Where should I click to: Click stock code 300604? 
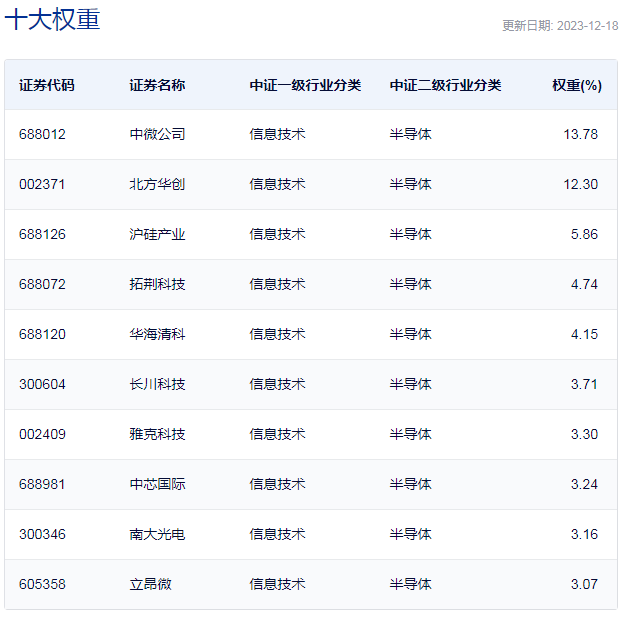(x=42, y=384)
